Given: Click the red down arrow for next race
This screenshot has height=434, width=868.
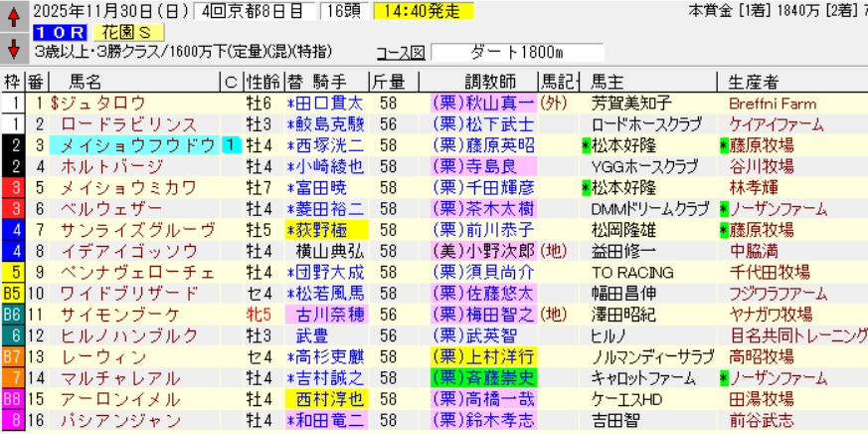Looking at the screenshot, I should click(14, 48).
